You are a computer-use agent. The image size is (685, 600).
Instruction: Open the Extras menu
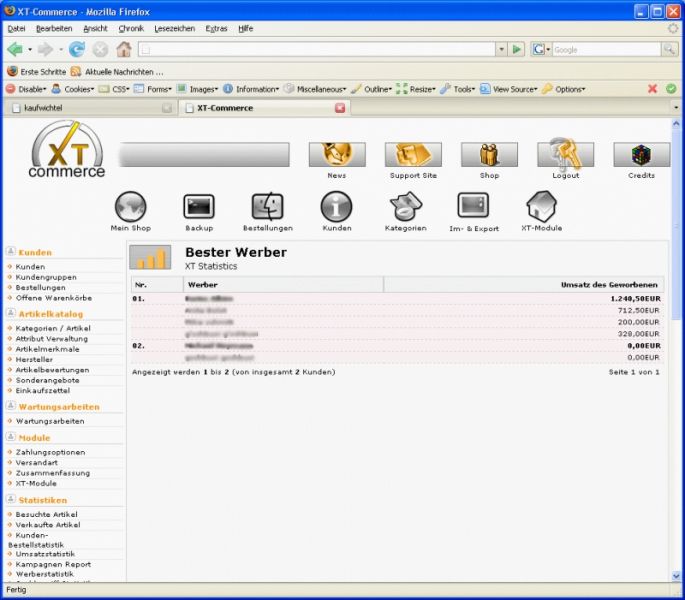point(216,28)
